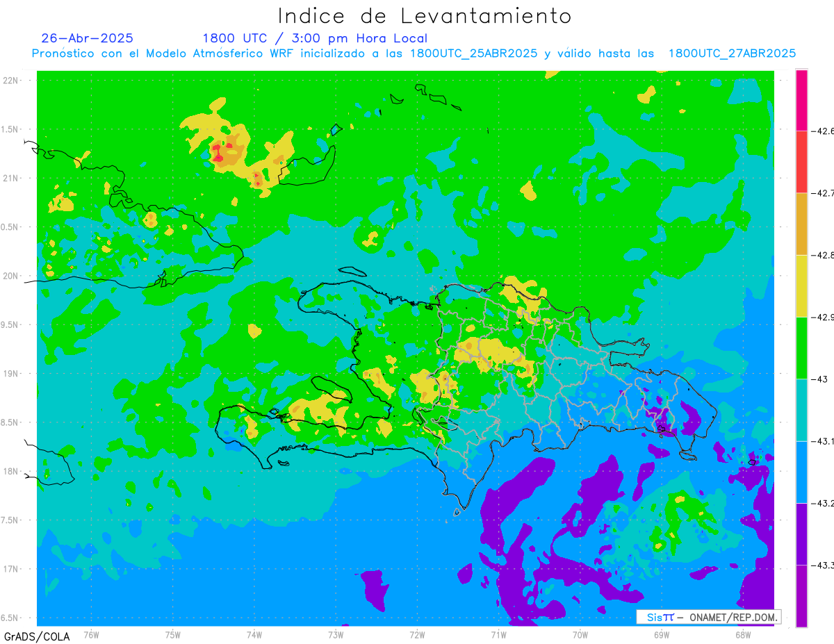Click the '-42.6' legend value
834x644 pixels.
[824, 131]
